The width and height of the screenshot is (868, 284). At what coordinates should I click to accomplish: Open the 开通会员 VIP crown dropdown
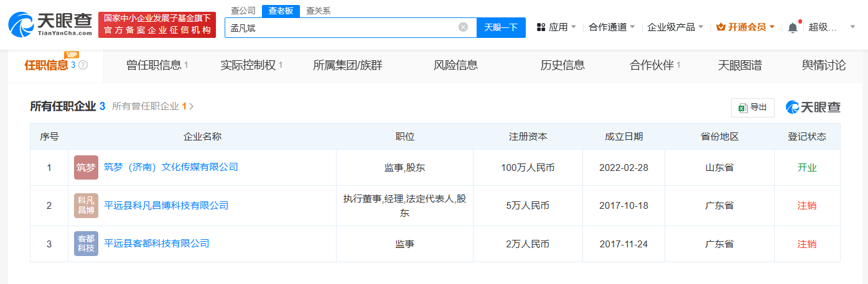(x=745, y=27)
